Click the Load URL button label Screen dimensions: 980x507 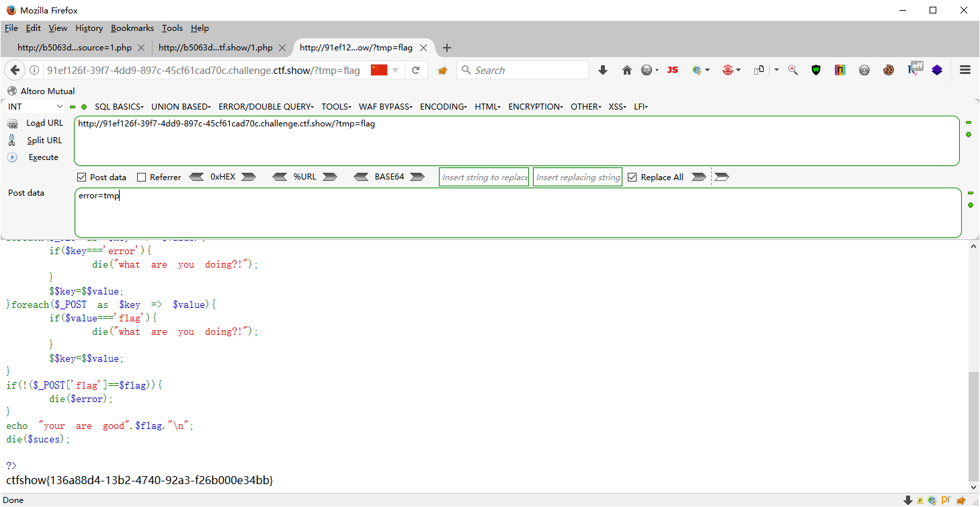[44, 123]
